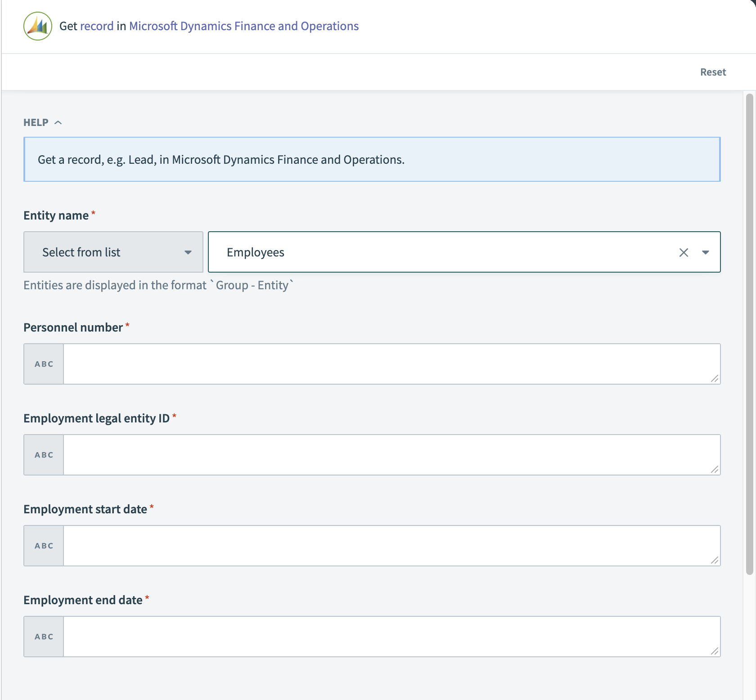Clear the Employees entity selection
This screenshot has width=756, height=700.
684,252
